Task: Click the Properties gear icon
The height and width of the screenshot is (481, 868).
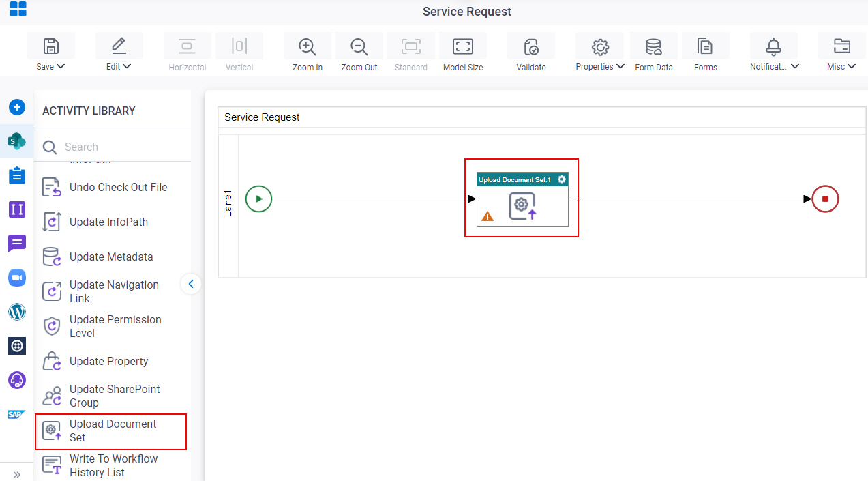Action: click(x=600, y=46)
